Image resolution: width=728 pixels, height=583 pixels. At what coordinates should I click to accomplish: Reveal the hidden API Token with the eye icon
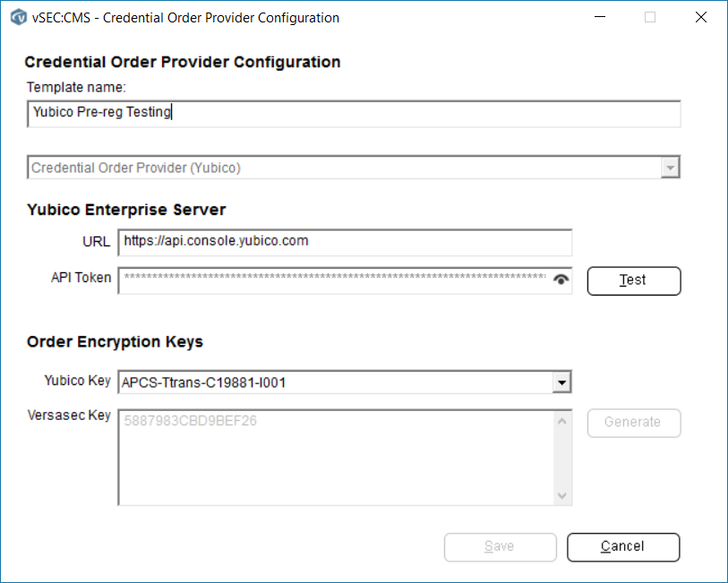pyautogui.click(x=561, y=279)
